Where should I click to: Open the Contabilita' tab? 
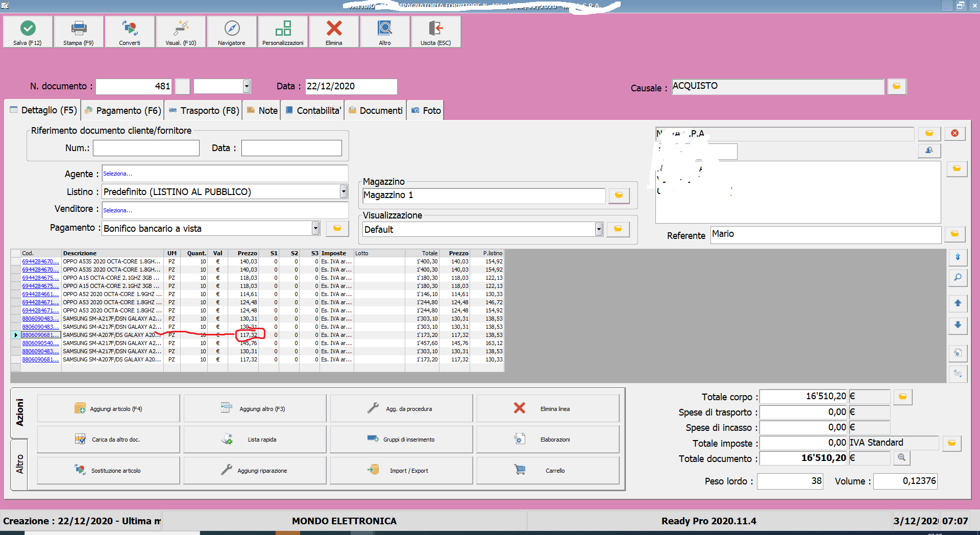pos(312,110)
